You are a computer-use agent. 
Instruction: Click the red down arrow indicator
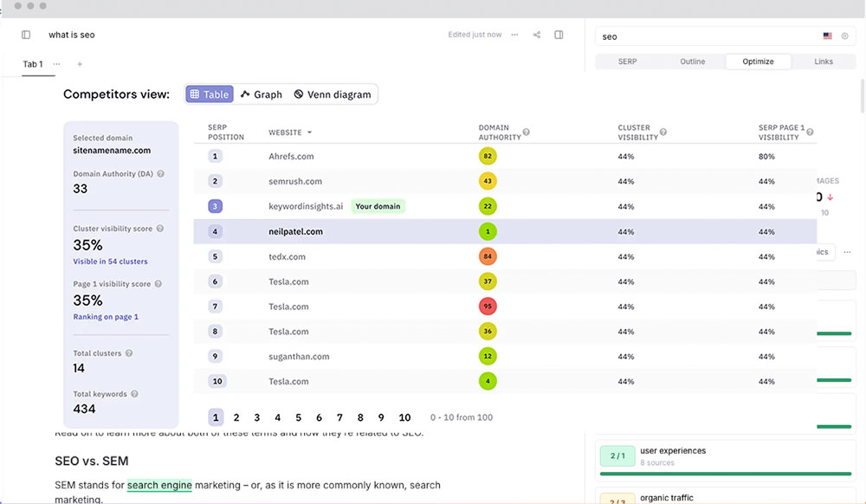pos(830,197)
